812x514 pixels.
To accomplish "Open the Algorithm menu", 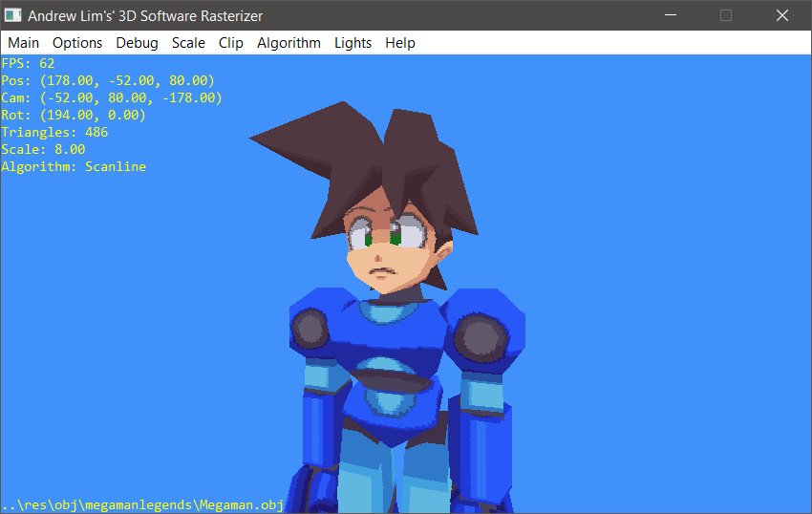I will pos(288,43).
